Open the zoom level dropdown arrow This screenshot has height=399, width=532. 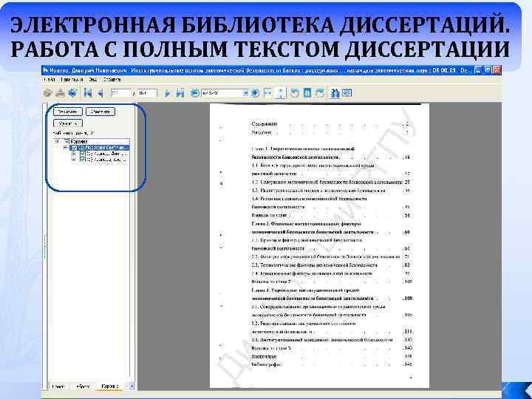(x=245, y=93)
